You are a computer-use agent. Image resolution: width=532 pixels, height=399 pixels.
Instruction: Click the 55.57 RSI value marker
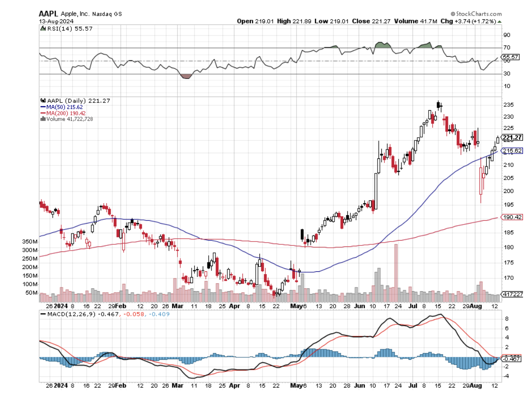click(x=511, y=57)
